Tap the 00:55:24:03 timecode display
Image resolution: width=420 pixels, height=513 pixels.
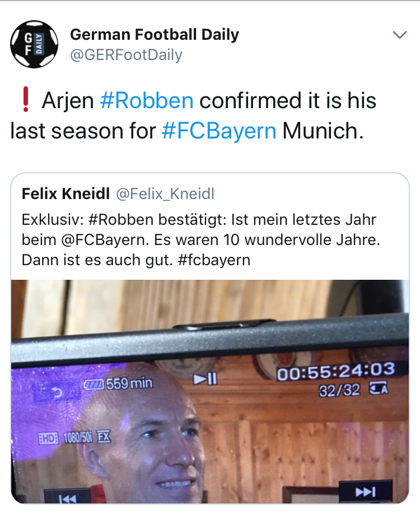tap(336, 372)
